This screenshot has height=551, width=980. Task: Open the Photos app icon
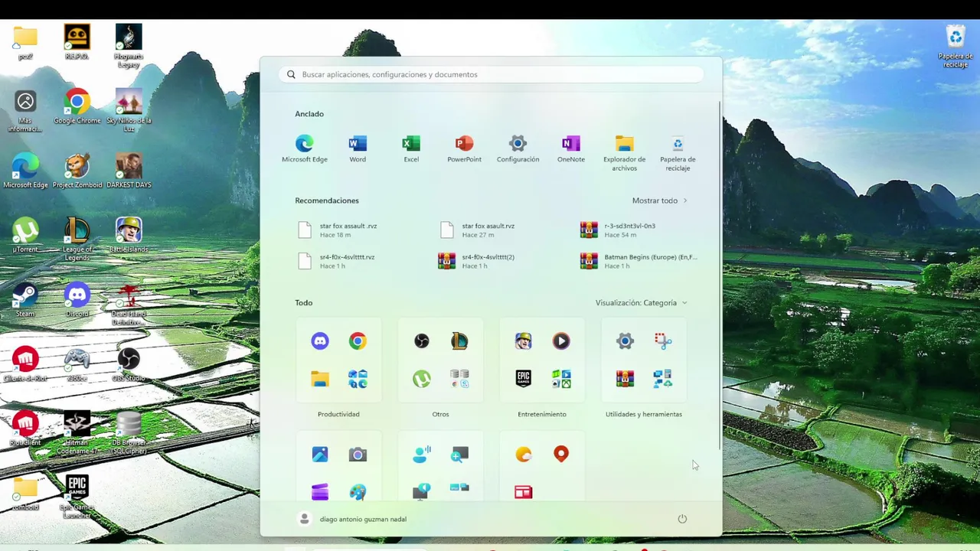coord(320,455)
